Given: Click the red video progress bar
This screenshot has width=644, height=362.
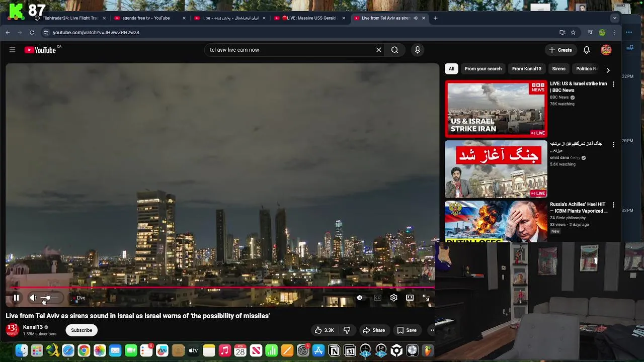Looking at the screenshot, I should 219,288.
